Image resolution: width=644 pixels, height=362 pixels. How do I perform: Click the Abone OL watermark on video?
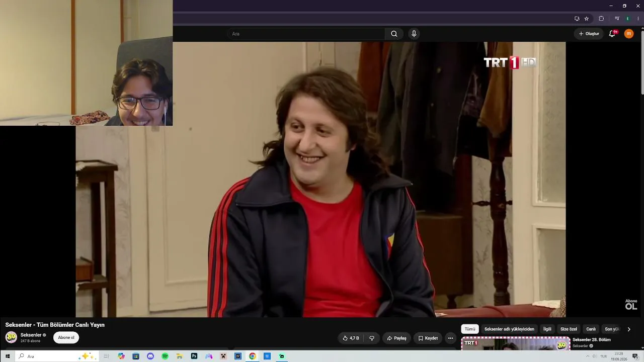pos(631,305)
